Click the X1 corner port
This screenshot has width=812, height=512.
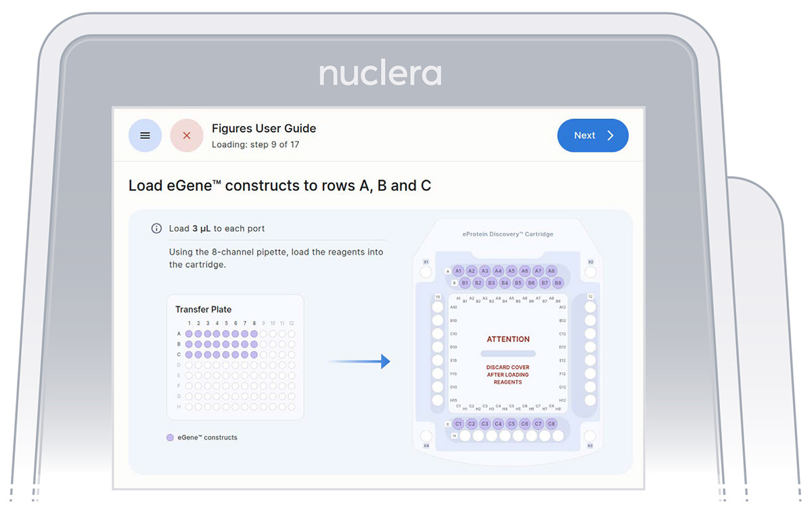pyautogui.click(x=426, y=272)
